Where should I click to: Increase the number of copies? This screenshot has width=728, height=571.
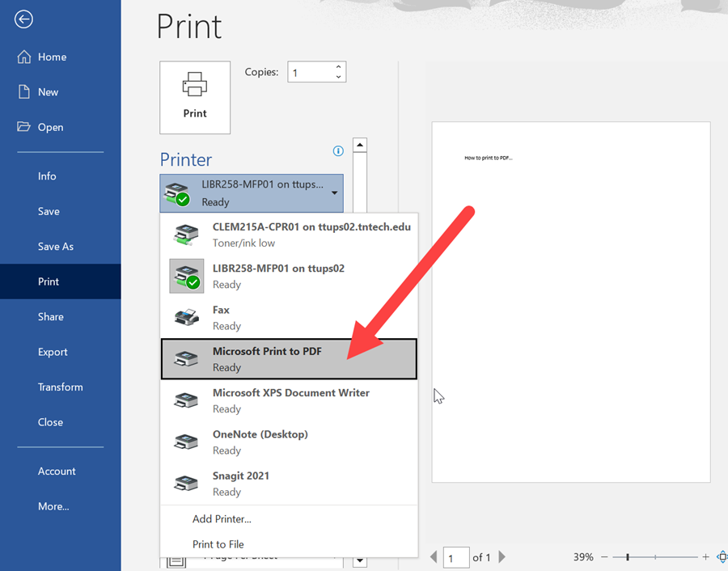coord(338,67)
